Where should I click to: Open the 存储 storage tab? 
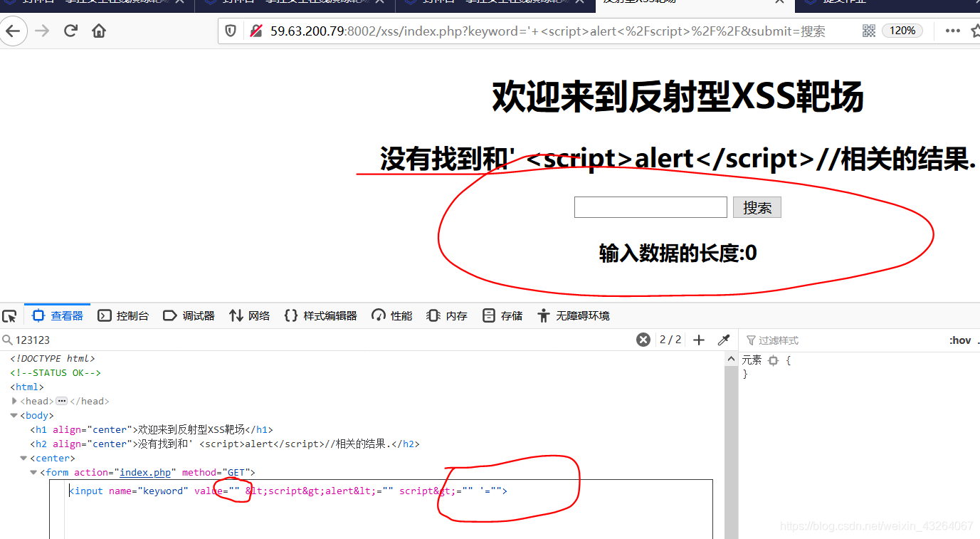coord(502,315)
